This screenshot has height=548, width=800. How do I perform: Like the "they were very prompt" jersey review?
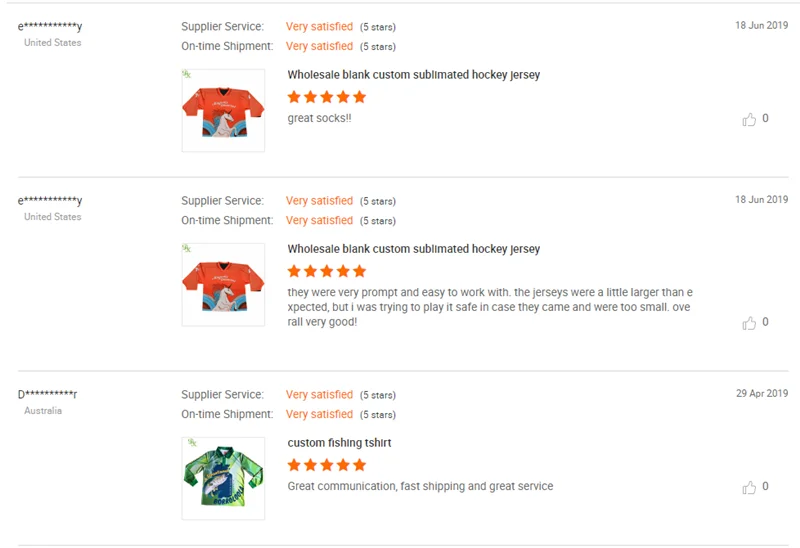749,323
